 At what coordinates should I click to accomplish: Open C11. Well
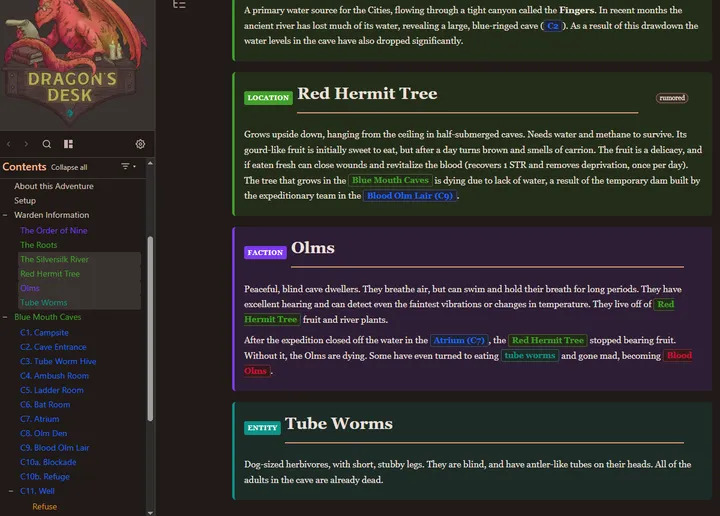[37, 491]
